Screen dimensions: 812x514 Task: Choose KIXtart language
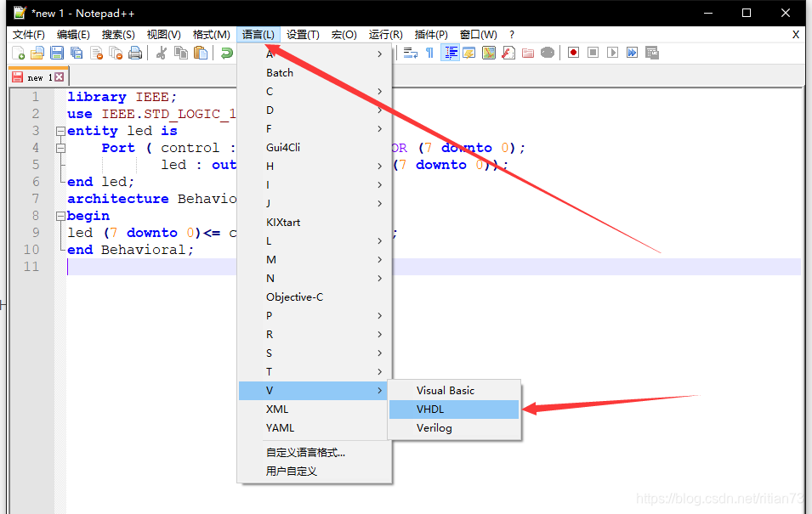coord(315,222)
